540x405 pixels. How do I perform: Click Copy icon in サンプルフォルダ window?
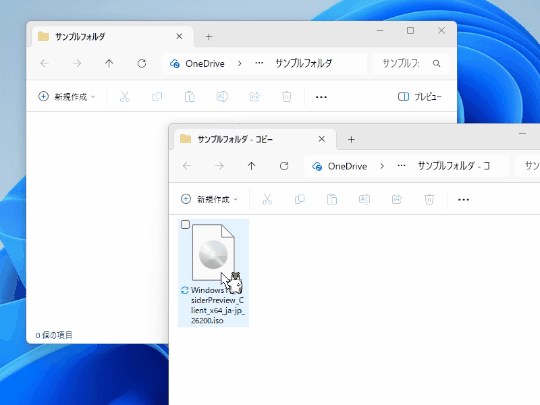[x=157, y=97]
